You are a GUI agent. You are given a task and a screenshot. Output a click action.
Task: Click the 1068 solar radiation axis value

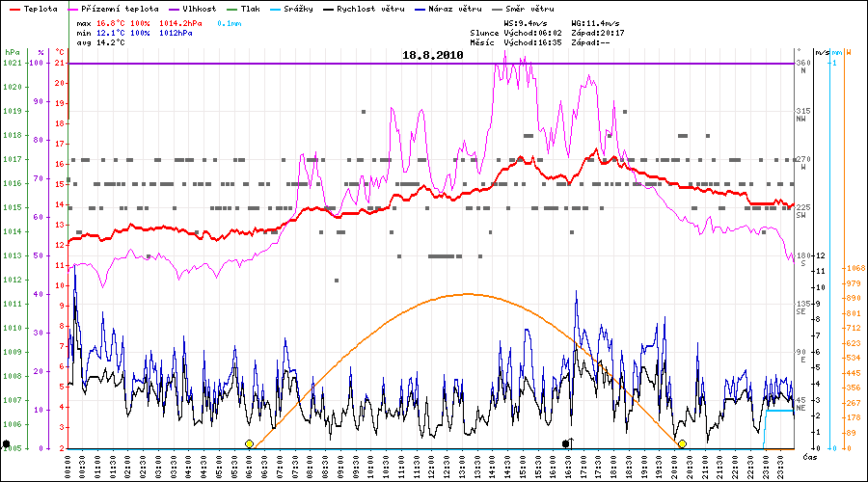pos(855,268)
